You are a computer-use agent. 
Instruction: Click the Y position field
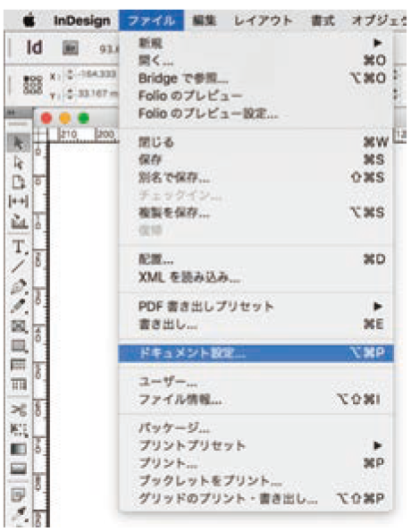(x=96, y=93)
